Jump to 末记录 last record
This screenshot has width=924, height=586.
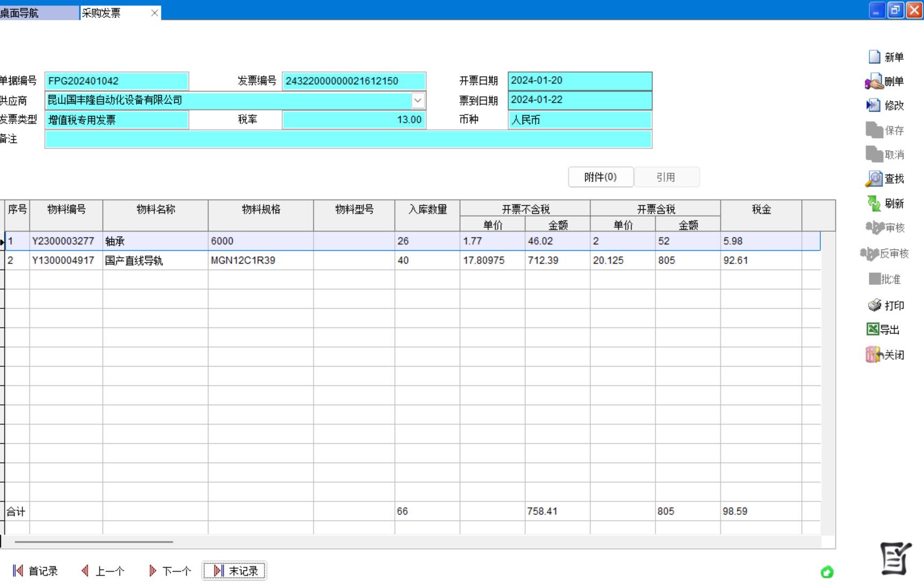click(x=234, y=571)
